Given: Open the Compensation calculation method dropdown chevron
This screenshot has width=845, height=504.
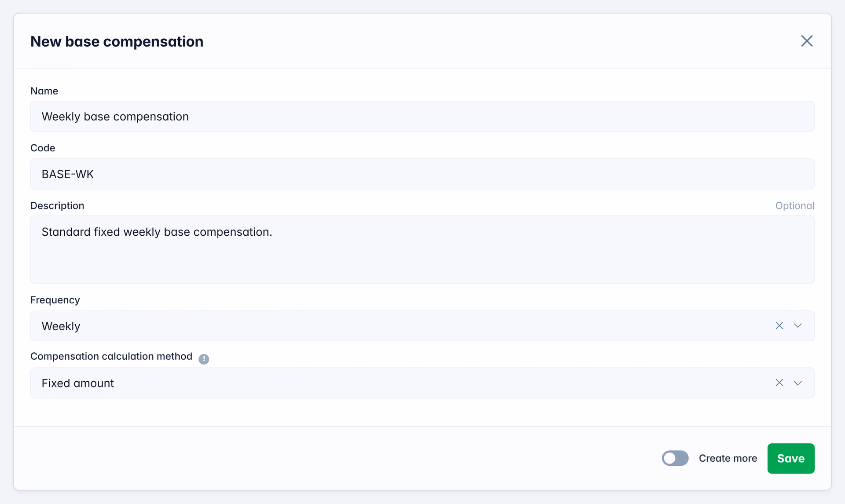Looking at the screenshot, I should [798, 383].
